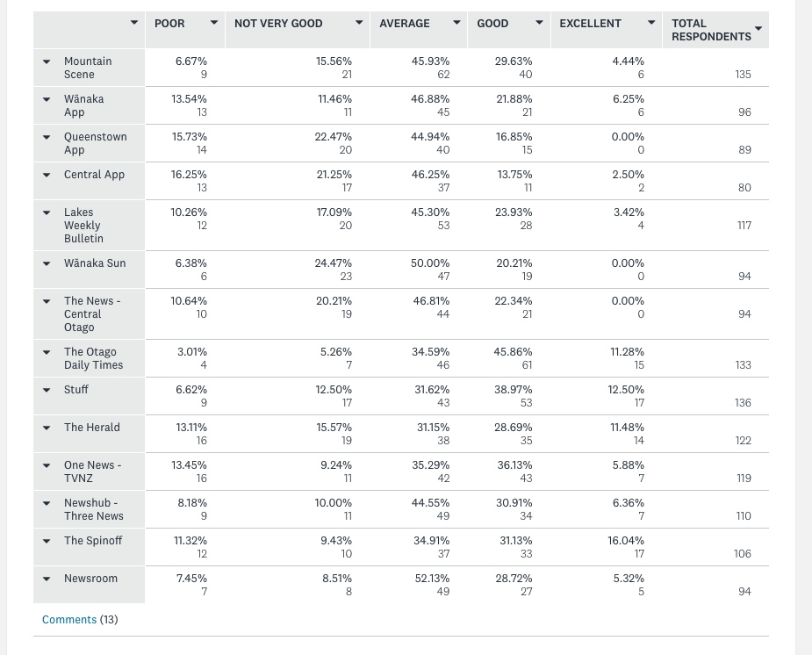Expand the Queenstown App row arrow
Viewport: 812px width, 655px height.
(x=47, y=137)
